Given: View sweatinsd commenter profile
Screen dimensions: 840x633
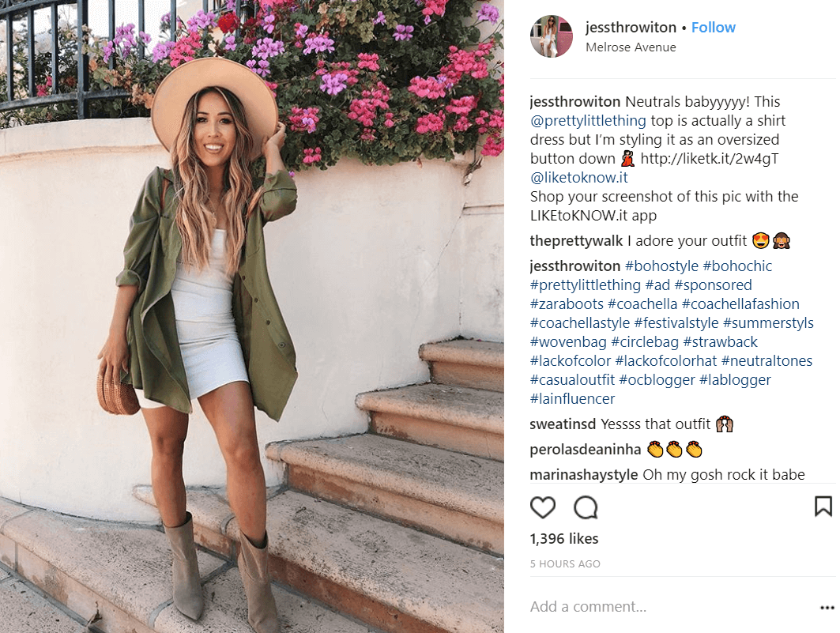Looking at the screenshot, I should tap(563, 424).
